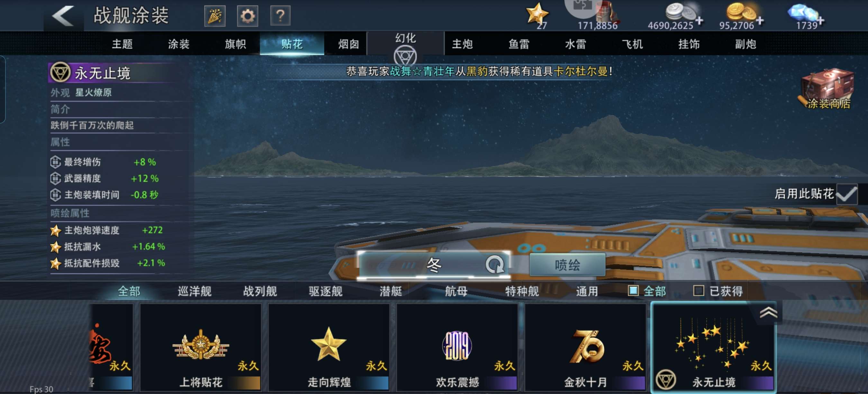The height and width of the screenshot is (394, 868).
Task: Add gold coins with plus icon
Action: click(x=759, y=21)
